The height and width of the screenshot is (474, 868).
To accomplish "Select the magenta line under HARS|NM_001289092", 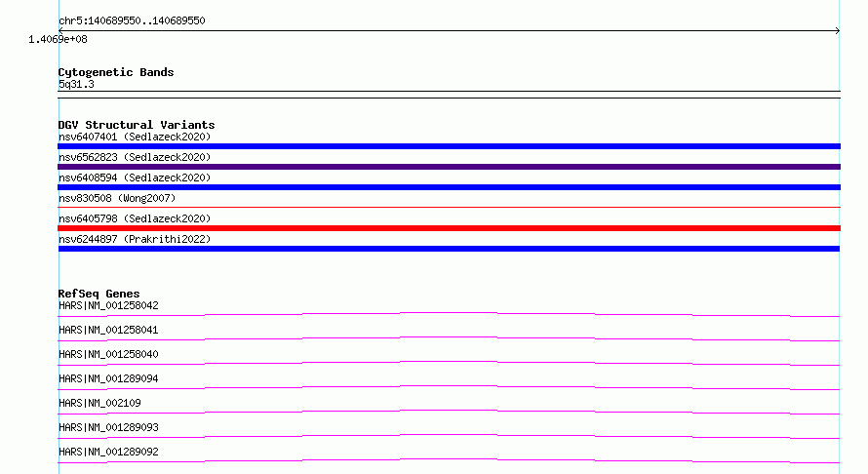I will [x=449, y=460].
